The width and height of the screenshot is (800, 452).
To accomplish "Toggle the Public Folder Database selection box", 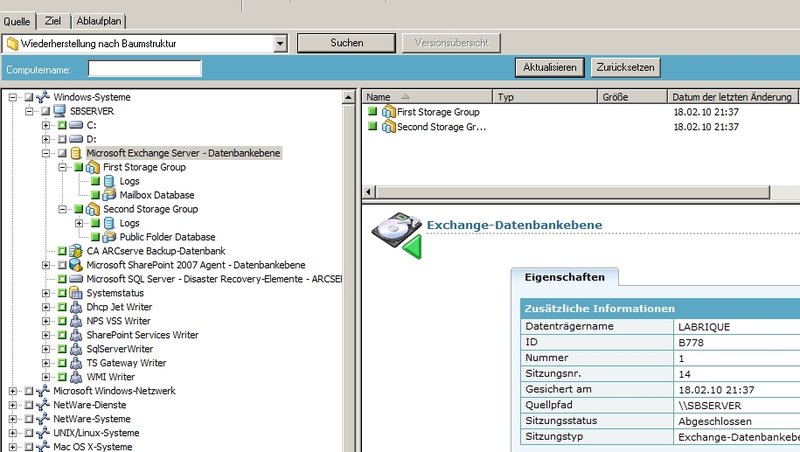I will click(x=95, y=237).
